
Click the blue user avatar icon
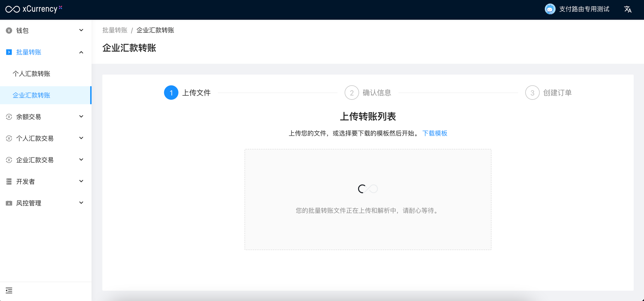pos(550,9)
